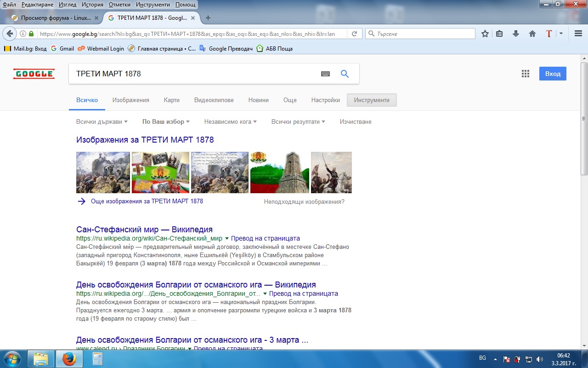
Task: Open the volume control in the tray
Action: 539,359
